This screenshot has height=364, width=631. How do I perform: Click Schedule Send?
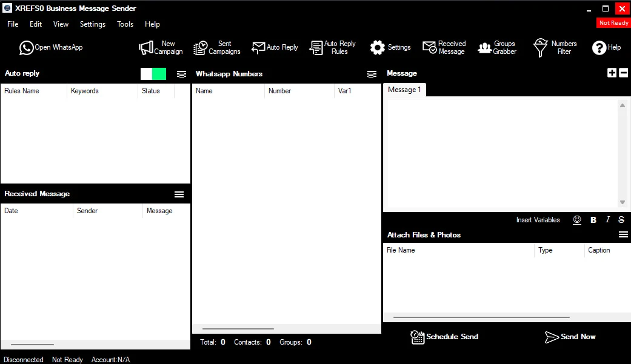pyautogui.click(x=444, y=337)
